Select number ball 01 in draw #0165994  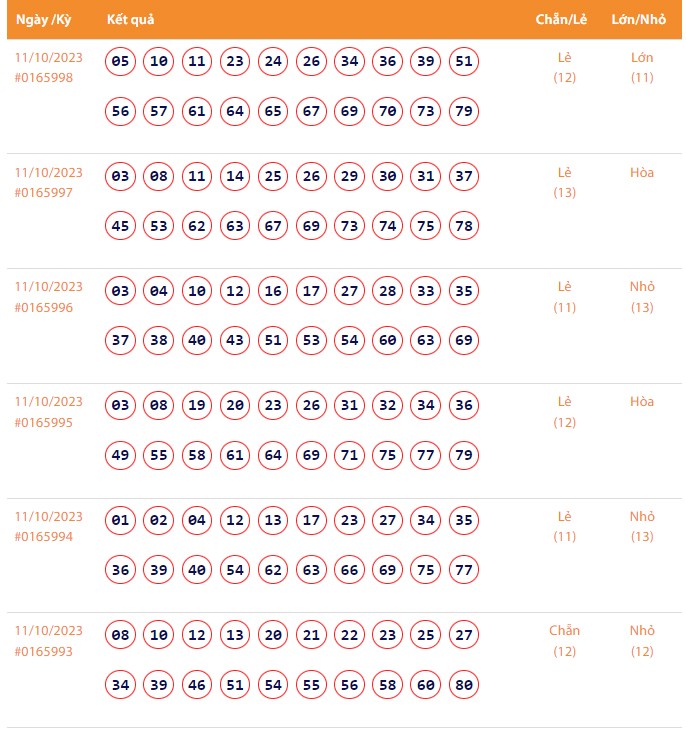[x=121, y=521]
